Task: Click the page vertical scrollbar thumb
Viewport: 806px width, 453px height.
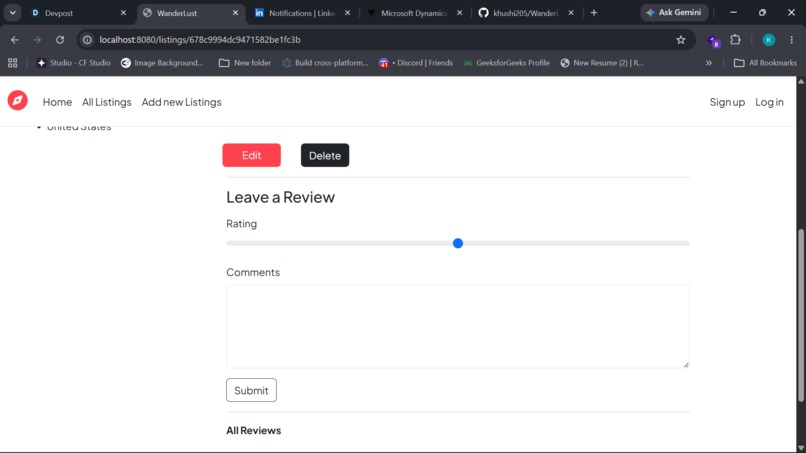Action: 801,315
